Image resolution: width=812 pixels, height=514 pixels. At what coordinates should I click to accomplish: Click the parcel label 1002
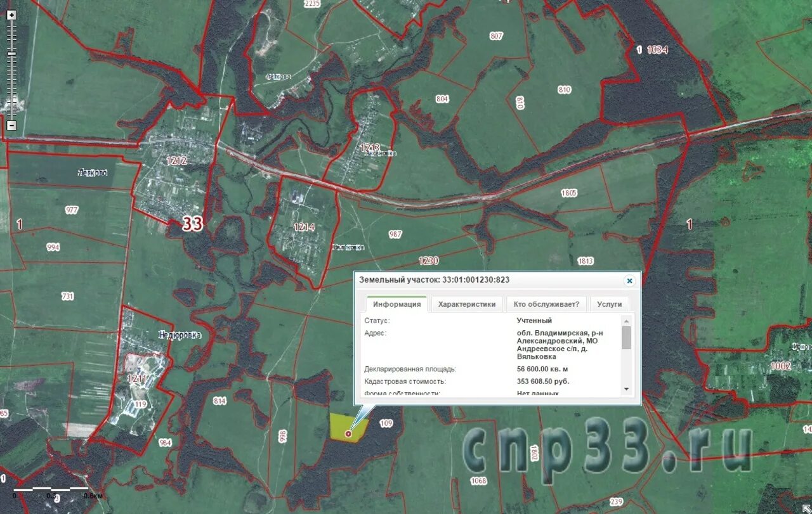pos(781,366)
